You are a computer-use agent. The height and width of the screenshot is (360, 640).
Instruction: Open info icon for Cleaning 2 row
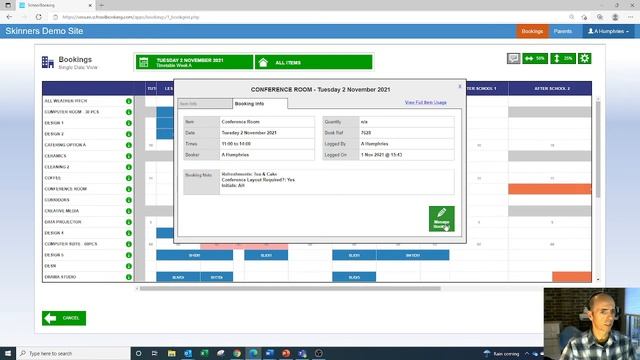pyautogui.click(x=129, y=167)
